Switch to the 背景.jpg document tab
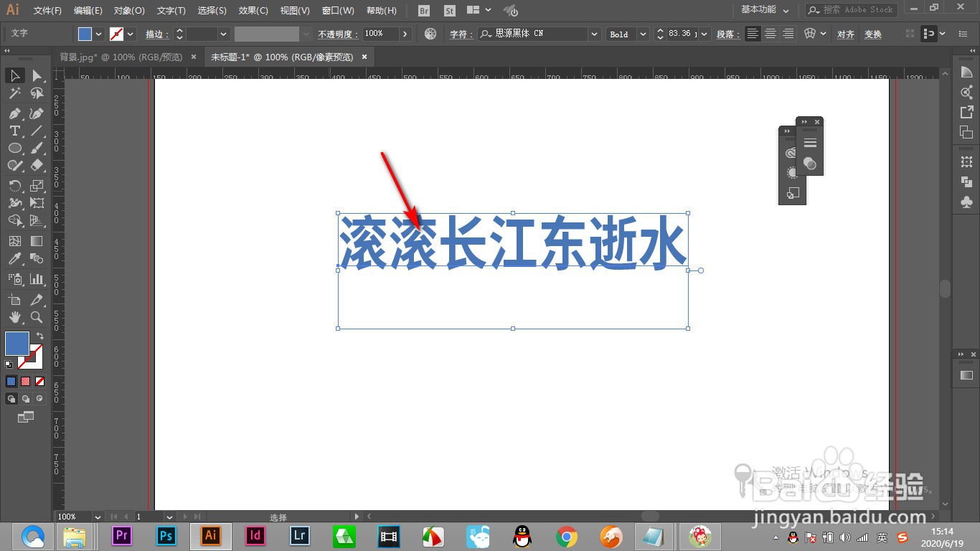Screen dimensions: 980x551 pos(121,57)
